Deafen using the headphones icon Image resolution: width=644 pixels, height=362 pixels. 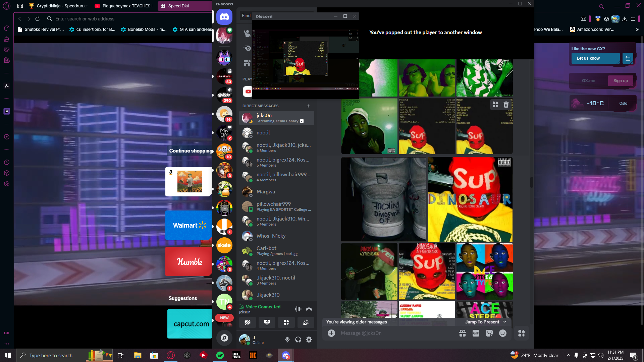[x=298, y=340]
